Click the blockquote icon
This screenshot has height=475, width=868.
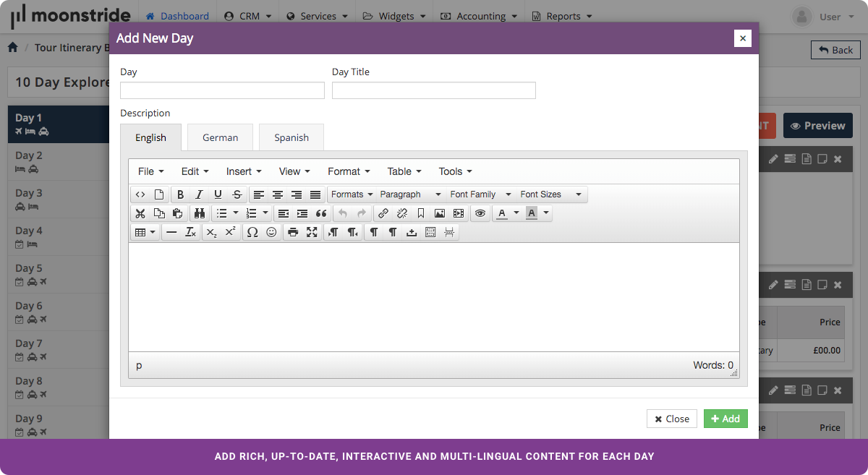pyautogui.click(x=321, y=213)
